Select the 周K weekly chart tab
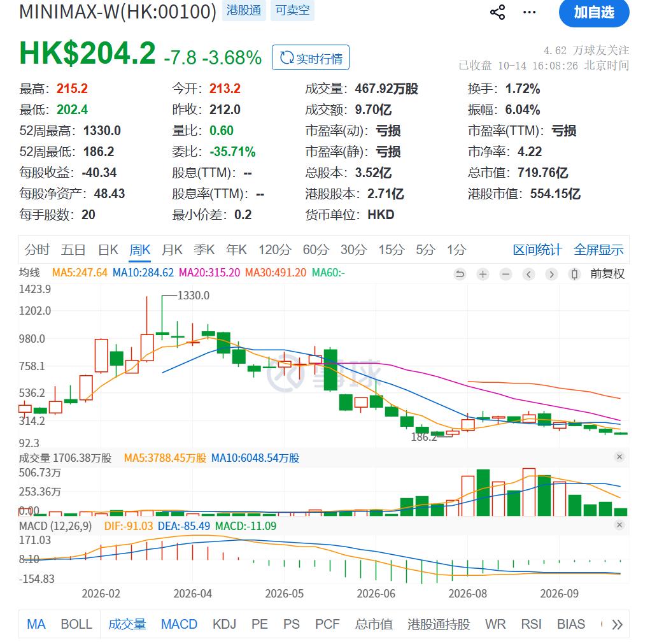This screenshot has width=650, height=644. point(139,250)
